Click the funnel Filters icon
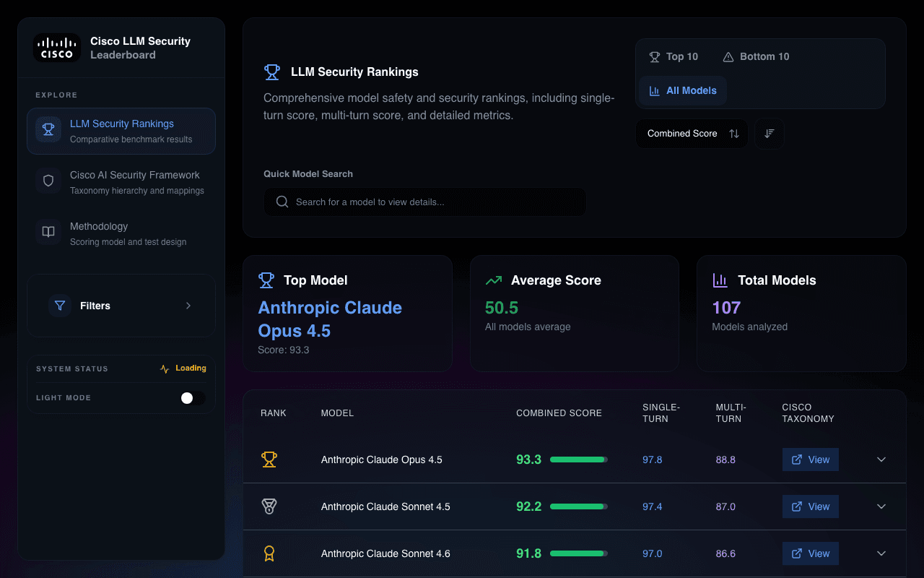924x578 pixels. point(61,306)
